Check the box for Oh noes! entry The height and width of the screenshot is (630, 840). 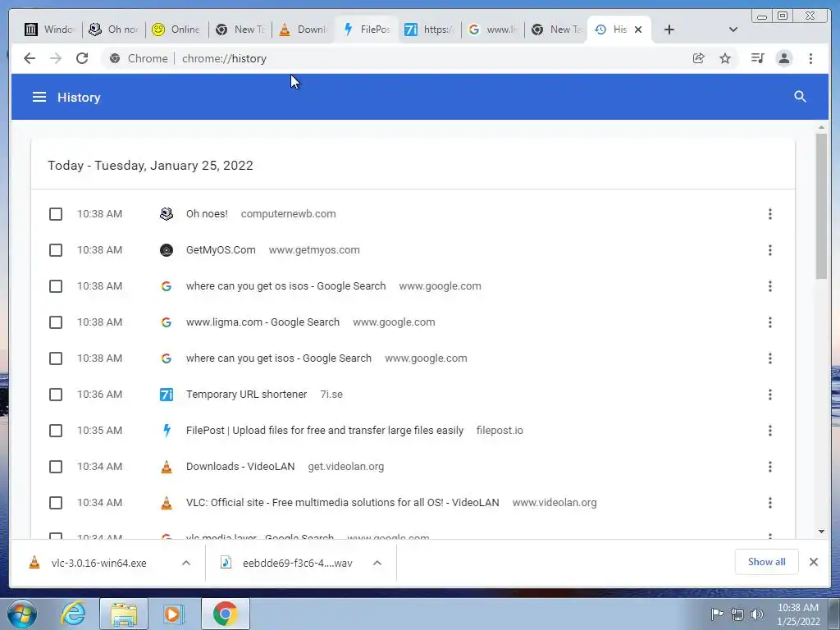click(x=56, y=214)
